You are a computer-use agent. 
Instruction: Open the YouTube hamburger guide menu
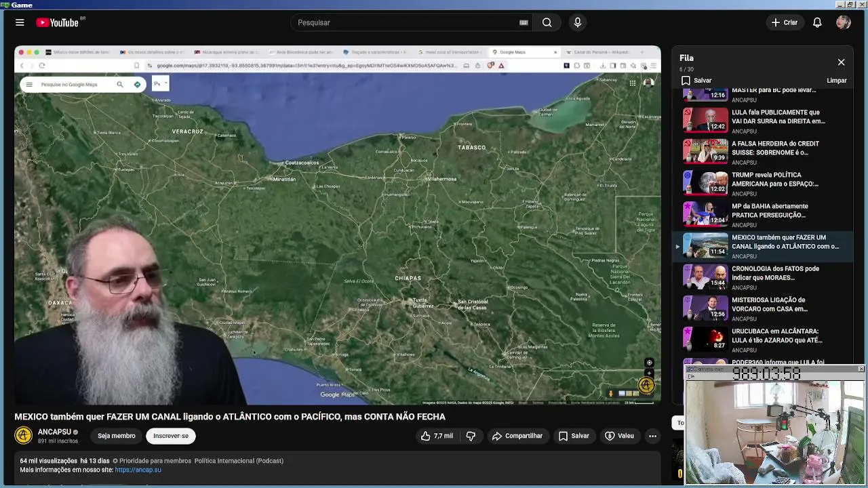20,22
